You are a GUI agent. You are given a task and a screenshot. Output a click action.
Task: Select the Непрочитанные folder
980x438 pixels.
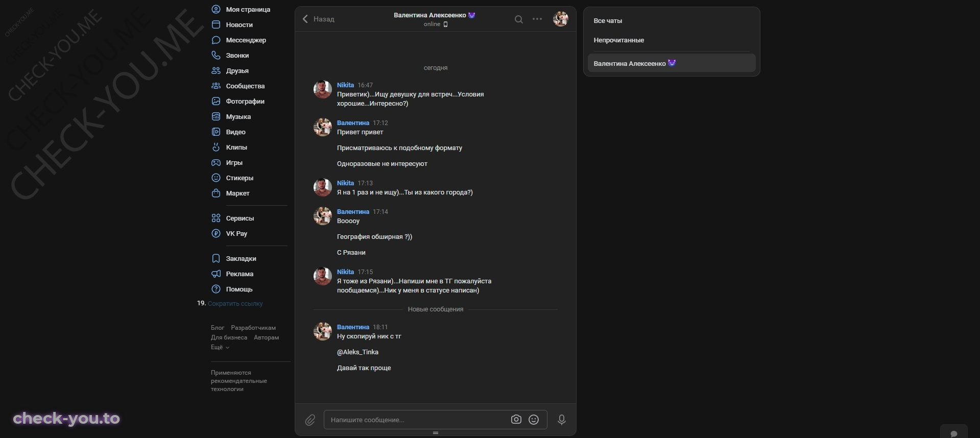pos(672,40)
